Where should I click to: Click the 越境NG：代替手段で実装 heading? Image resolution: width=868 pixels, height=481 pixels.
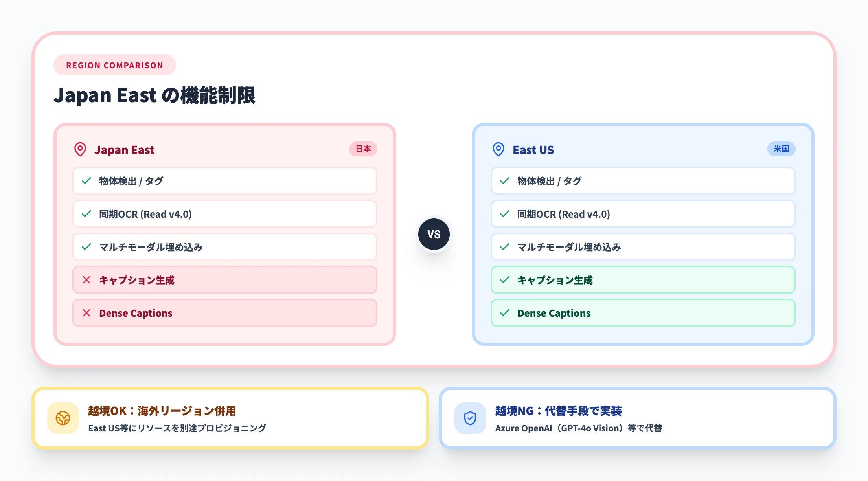[558, 411]
